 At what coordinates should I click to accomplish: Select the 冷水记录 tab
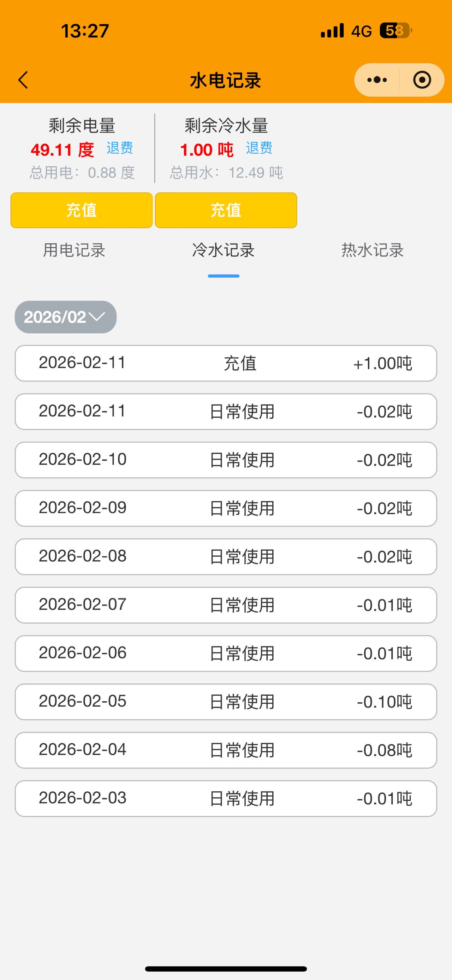224,250
